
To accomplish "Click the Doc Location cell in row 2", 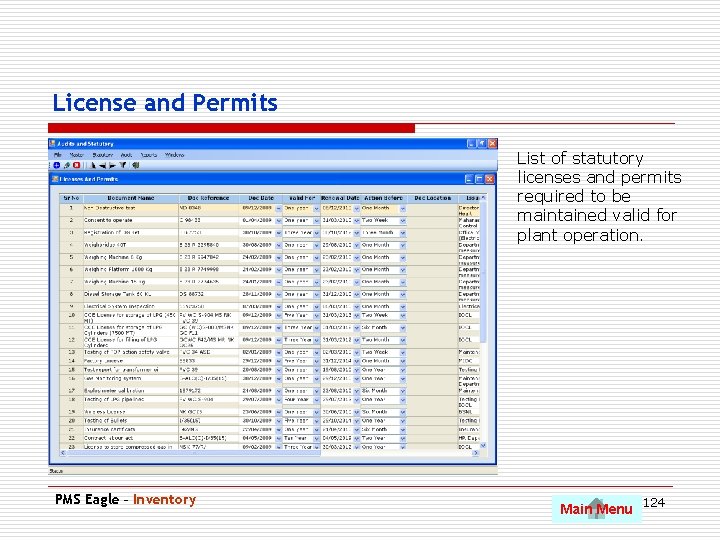I will pos(433,221).
